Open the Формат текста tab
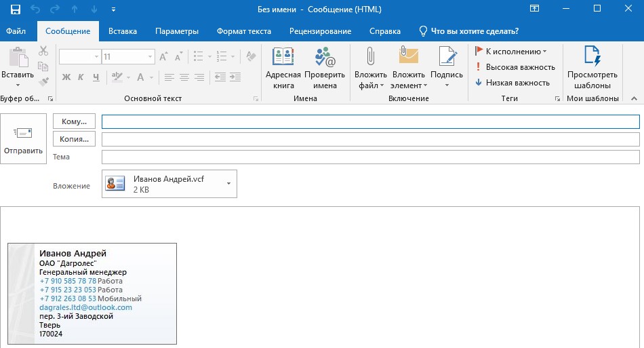This screenshot has height=348, width=644. coord(244,31)
